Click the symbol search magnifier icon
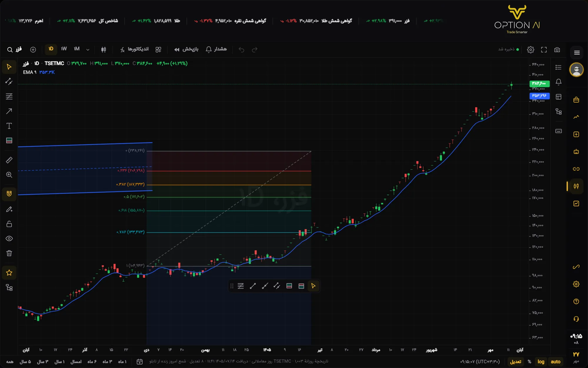This screenshot has height=368, width=588. point(10,49)
